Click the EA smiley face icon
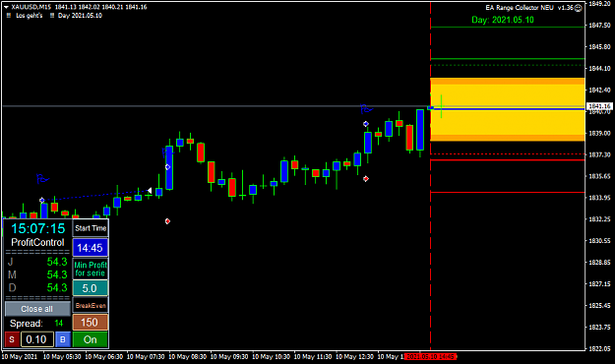Screen dimensions: 615x364 579,8
